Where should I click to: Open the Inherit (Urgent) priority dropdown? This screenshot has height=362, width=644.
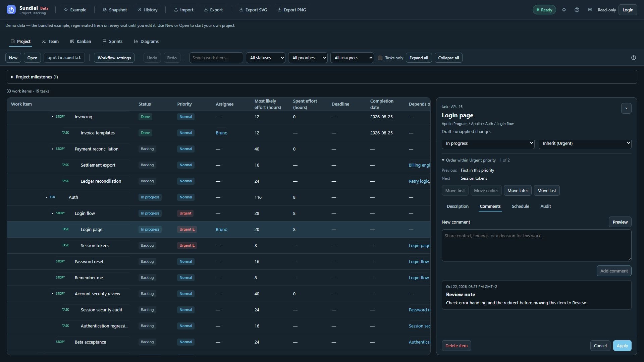coord(585,143)
